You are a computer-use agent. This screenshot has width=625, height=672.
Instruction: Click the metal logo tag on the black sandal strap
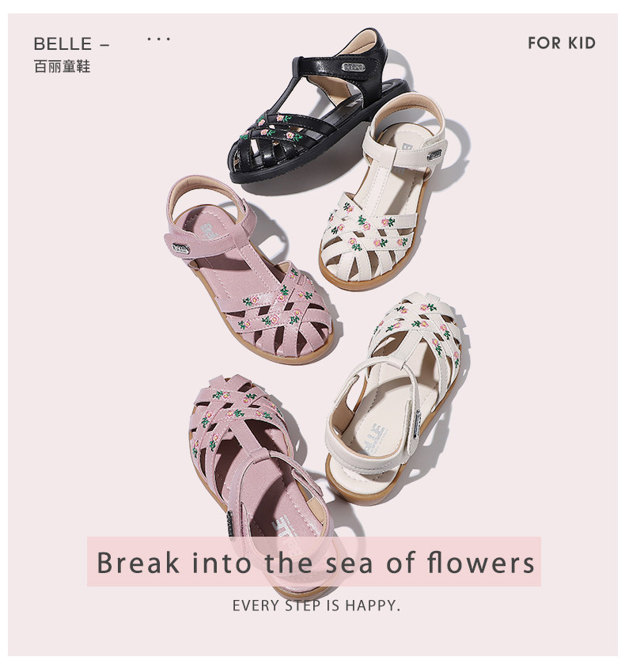pos(354,67)
